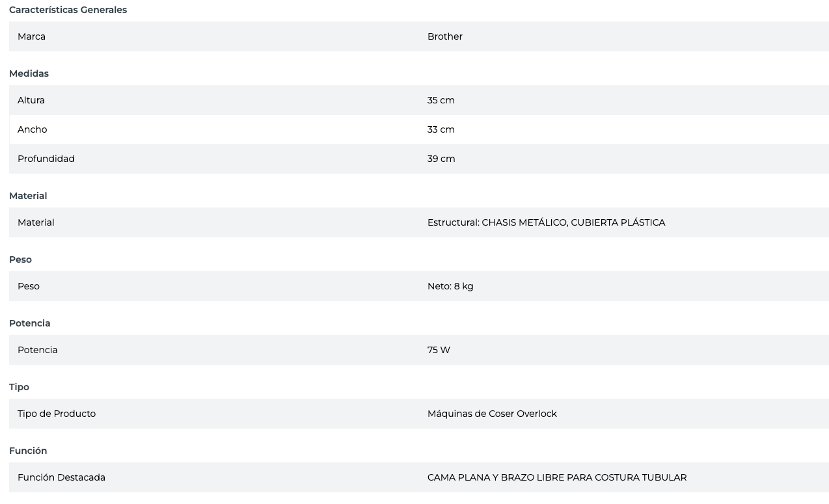Click the CAMA PLANA Y BRAZO LIBRE value
829x504 pixels.
coord(557,477)
